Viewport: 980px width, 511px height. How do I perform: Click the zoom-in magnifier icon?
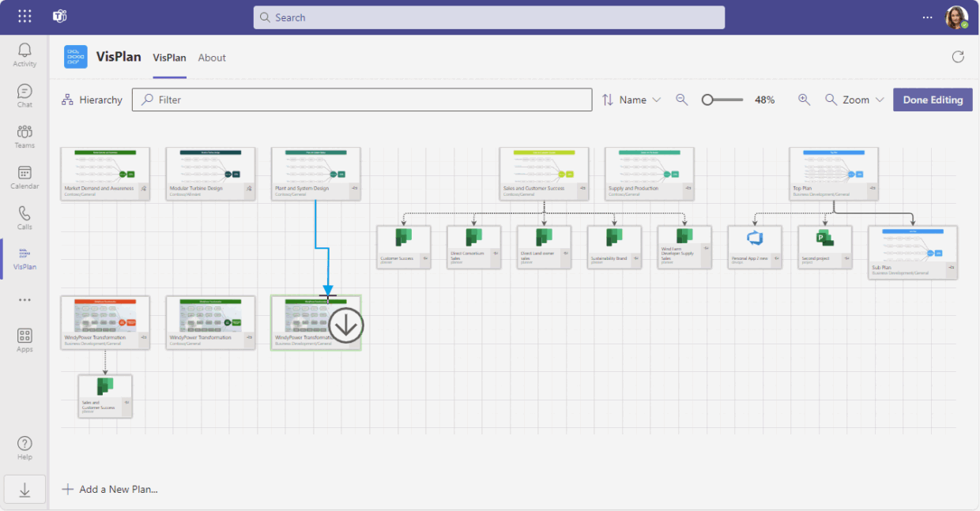804,100
